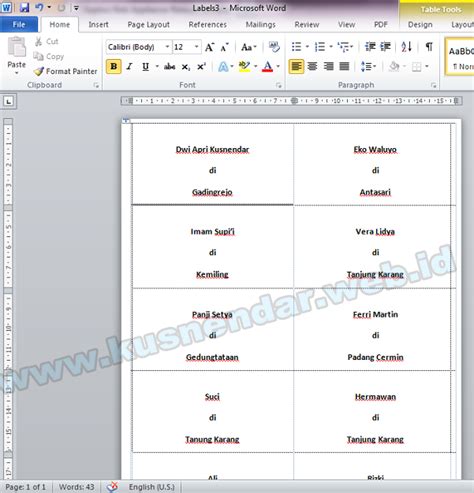
Task: Open the Font dialog launcher
Action: point(279,85)
